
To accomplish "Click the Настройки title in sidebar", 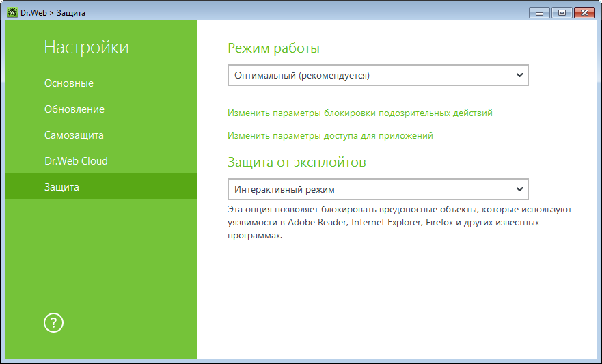I will point(86,48).
